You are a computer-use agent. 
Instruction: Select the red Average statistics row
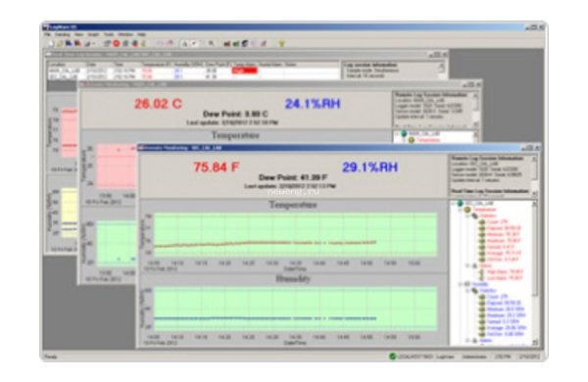click(504, 253)
